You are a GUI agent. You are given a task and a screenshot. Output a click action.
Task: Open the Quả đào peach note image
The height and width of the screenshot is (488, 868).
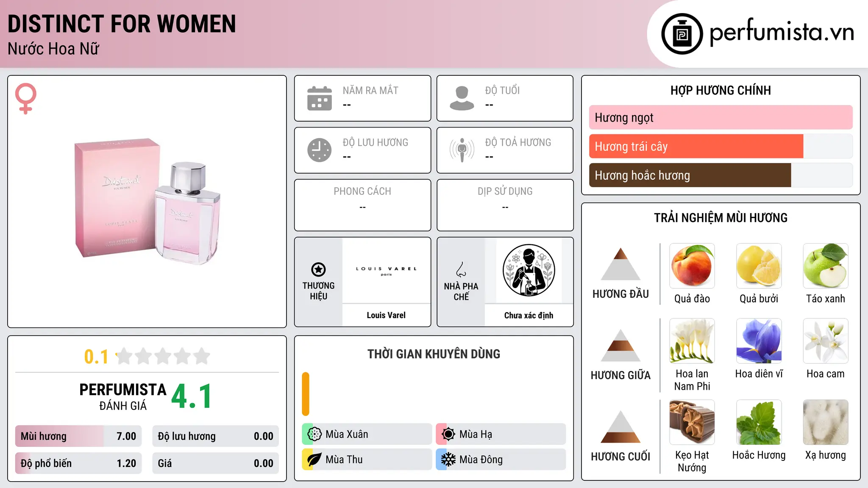tap(692, 266)
